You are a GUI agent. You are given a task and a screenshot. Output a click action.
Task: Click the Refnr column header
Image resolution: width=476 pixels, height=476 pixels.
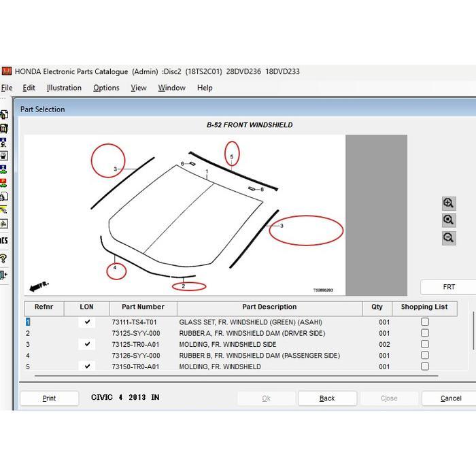point(44,307)
